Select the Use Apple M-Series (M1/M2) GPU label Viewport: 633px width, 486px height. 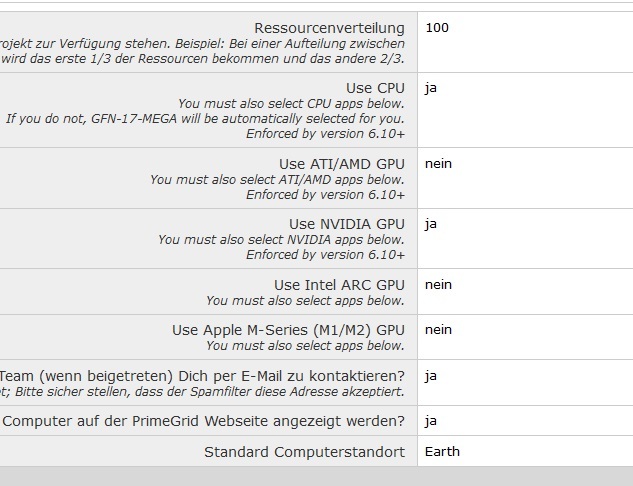coord(288,330)
